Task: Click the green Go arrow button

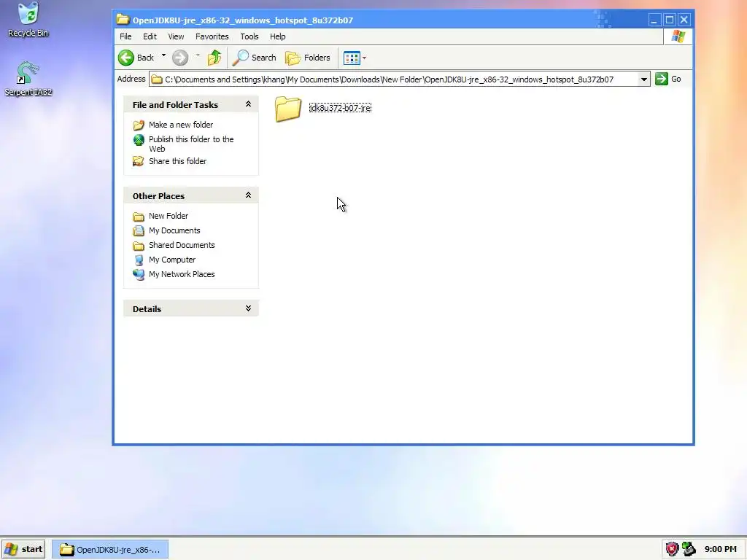Action: click(661, 79)
